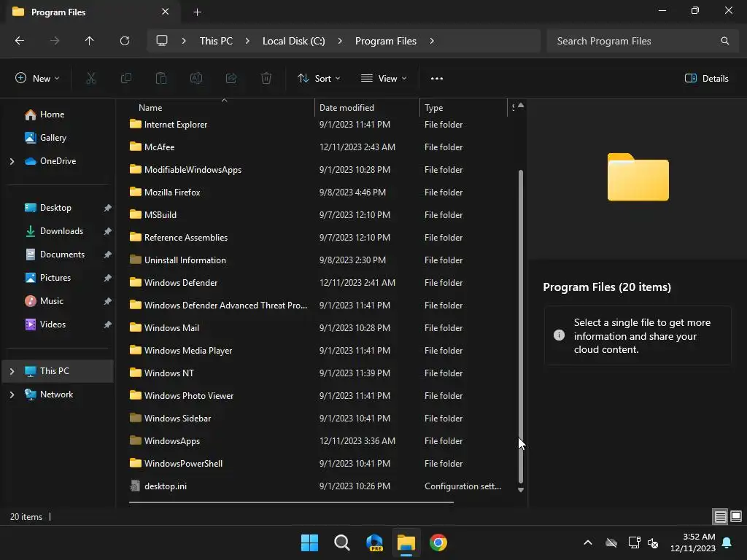Click the Cut scissors icon in toolbar
This screenshot has height=560, width=747.
tap(90, 79)
